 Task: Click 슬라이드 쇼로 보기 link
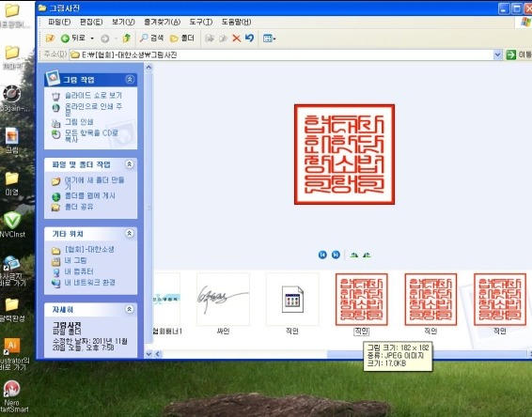pos(93,96)
